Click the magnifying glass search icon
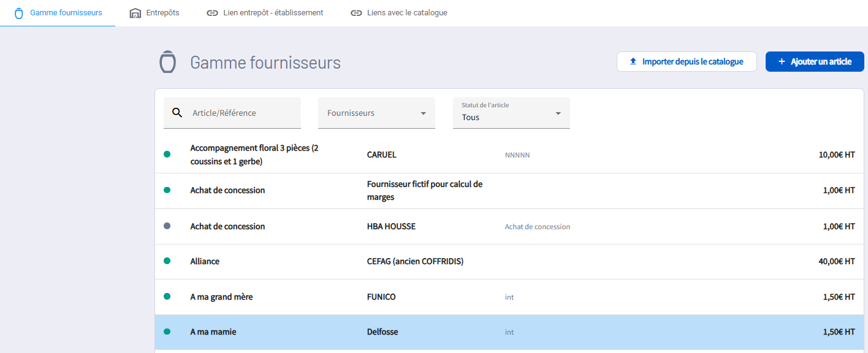 click(177, 113)
